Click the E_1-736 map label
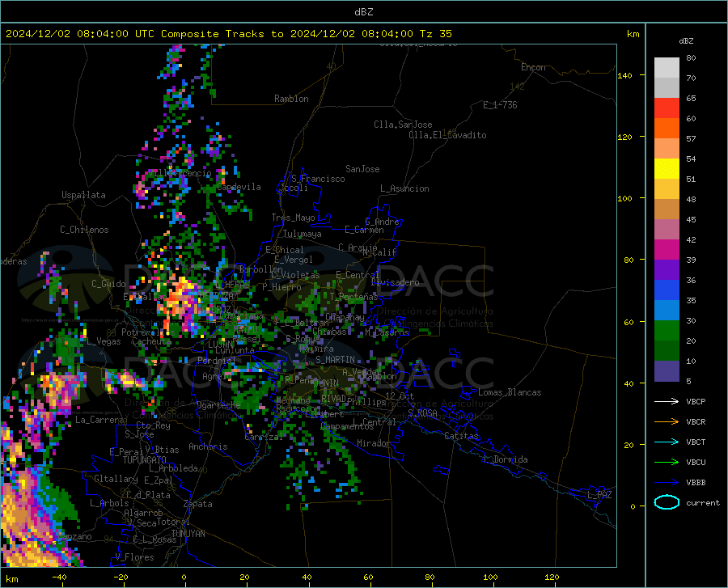The image size is (728, 588). click(500, 105)
